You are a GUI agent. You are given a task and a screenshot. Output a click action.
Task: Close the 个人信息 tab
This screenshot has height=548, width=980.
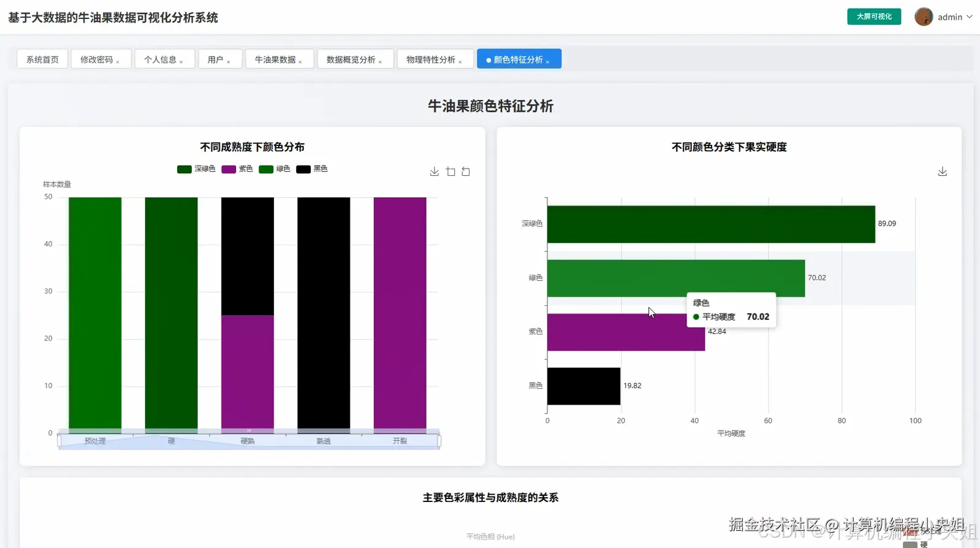coord(181,61)
